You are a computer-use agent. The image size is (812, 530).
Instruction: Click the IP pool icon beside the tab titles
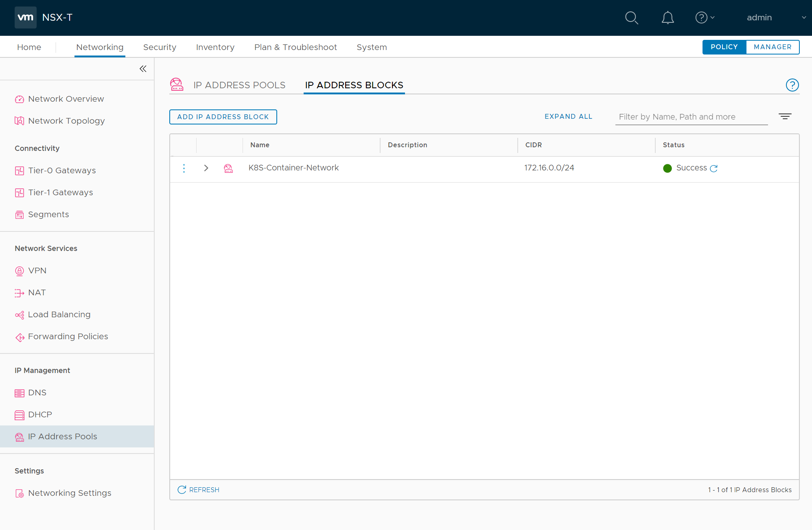(x=177, y=85)
